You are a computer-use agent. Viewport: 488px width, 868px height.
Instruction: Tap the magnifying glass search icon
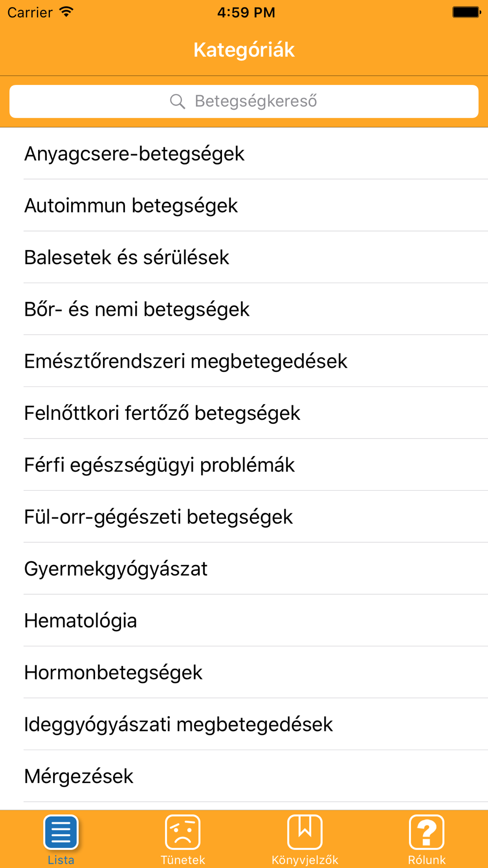pos(177,102)
